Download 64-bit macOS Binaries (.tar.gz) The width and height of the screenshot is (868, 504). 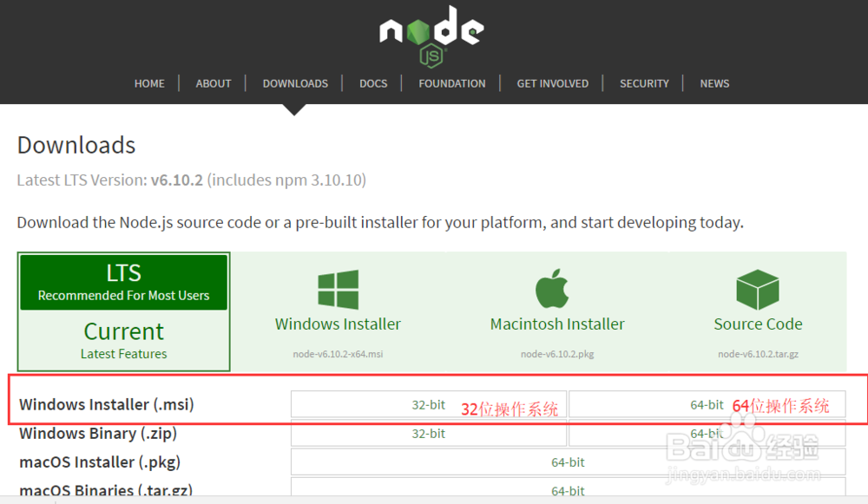(568, 488)
